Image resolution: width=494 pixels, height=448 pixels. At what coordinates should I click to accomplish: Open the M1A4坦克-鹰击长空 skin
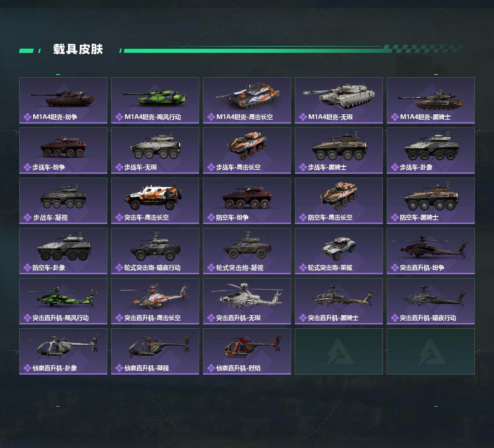247,100
